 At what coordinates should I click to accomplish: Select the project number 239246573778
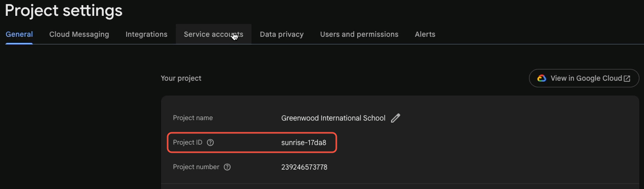(x=304, y=167)
